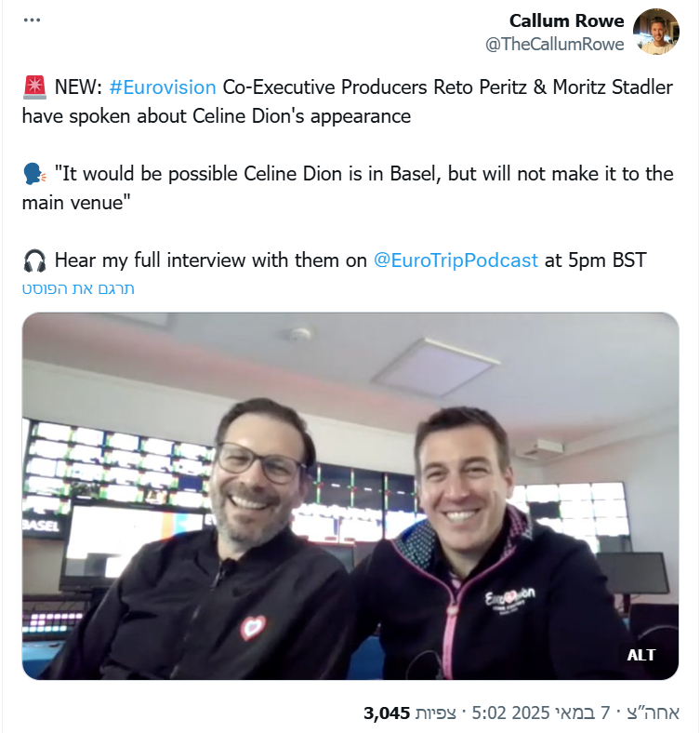Open the Callum Rowe display name

pos(566,20)
